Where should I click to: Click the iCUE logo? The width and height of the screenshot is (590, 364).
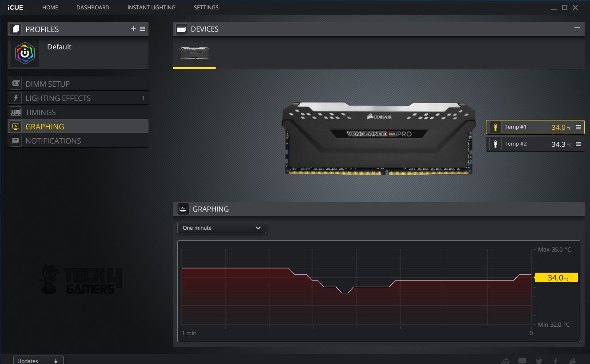16,8
